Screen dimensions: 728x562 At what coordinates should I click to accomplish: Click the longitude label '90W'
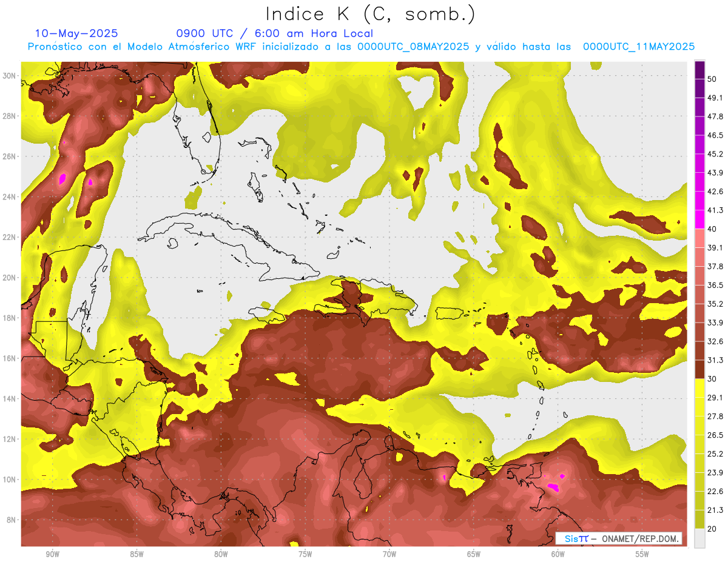pyautogui.click(x=52, y=555)
